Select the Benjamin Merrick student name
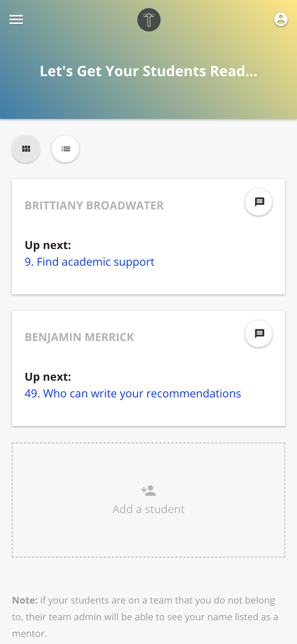This screenshot has width=297, height=644. pyautogui.click(x=79, y=337)
